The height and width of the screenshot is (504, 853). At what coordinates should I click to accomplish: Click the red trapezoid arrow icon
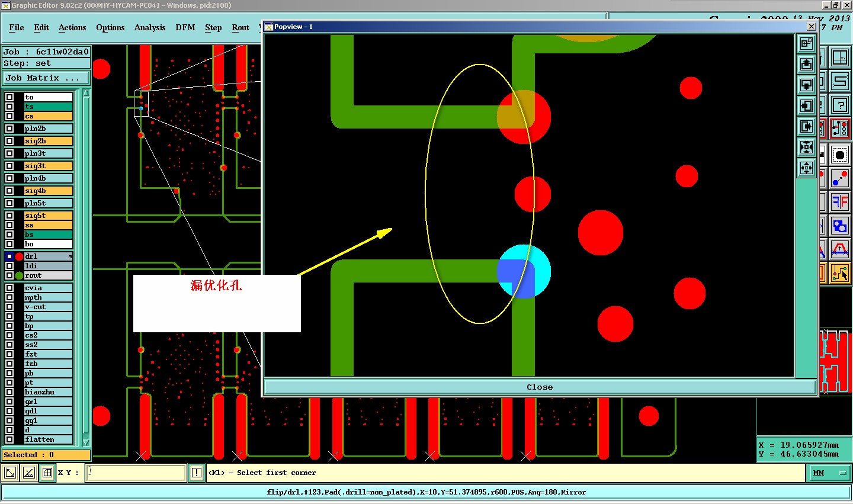[840, 249]
